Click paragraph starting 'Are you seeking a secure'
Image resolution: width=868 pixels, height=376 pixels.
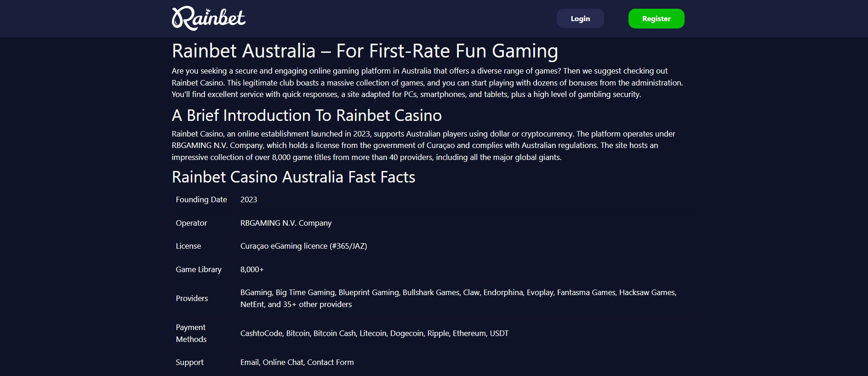click(x=428, y=83)
